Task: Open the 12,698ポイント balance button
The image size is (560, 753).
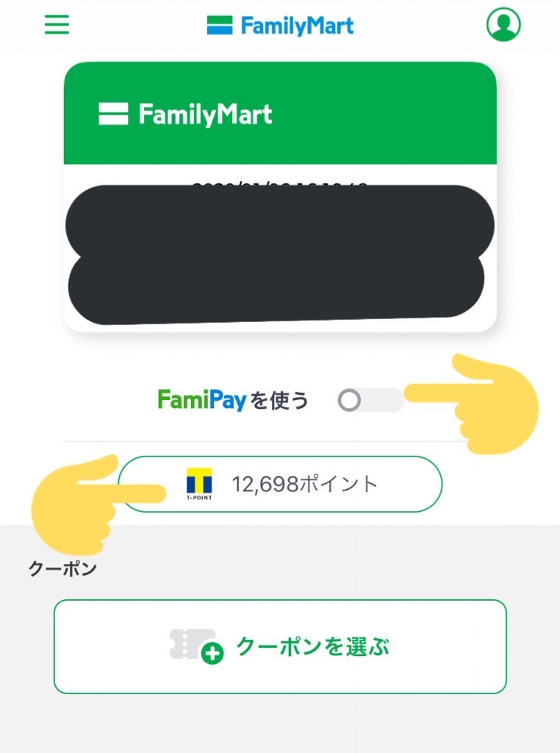Action: click(x=280, y=484)
